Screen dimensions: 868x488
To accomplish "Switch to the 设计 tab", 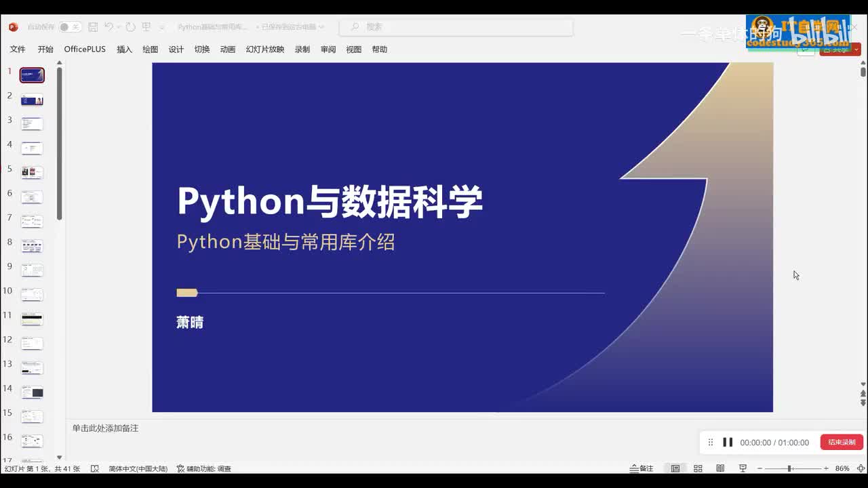I will (176, 49).
